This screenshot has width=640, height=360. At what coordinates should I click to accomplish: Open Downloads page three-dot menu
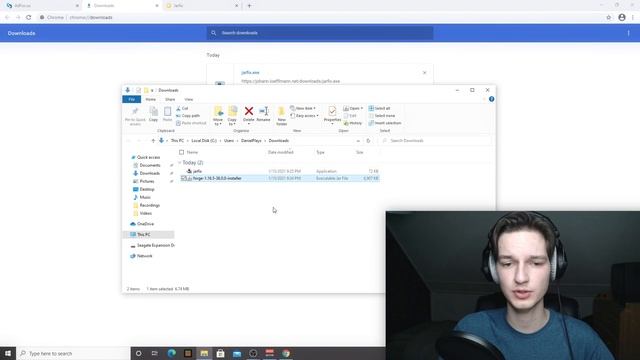coord(629,33)
